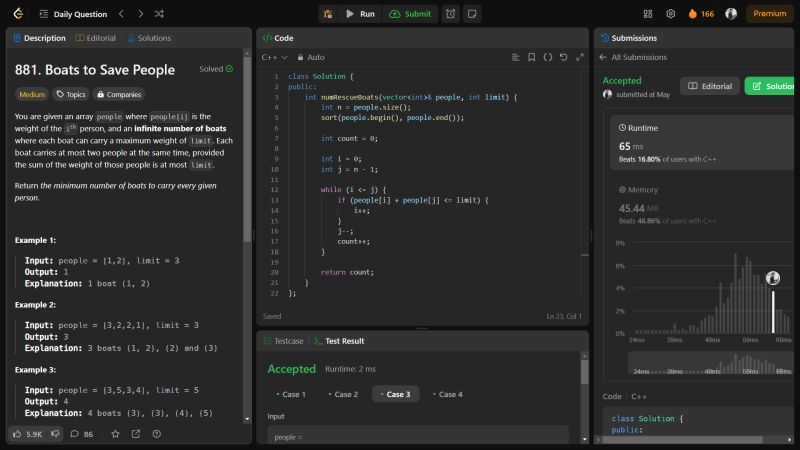Like the problem with thumbs up 5.9K

(x=28, y=434)
